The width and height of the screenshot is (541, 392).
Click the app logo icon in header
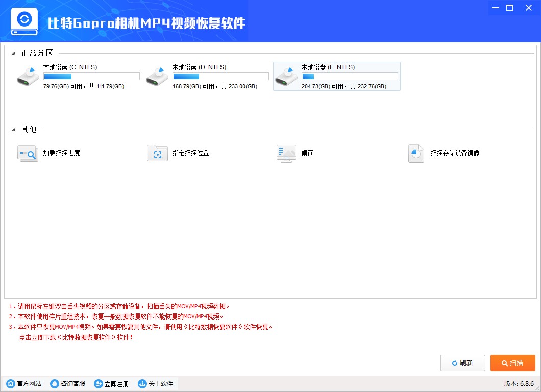click(x=24, y=21)
